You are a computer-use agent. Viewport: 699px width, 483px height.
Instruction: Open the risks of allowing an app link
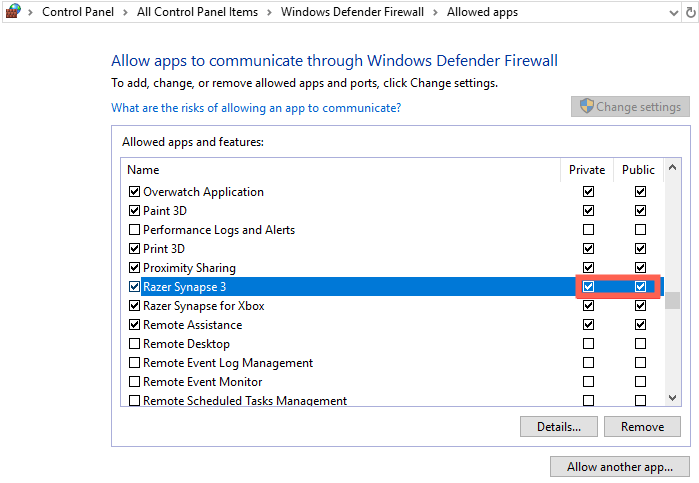[256, 108]
